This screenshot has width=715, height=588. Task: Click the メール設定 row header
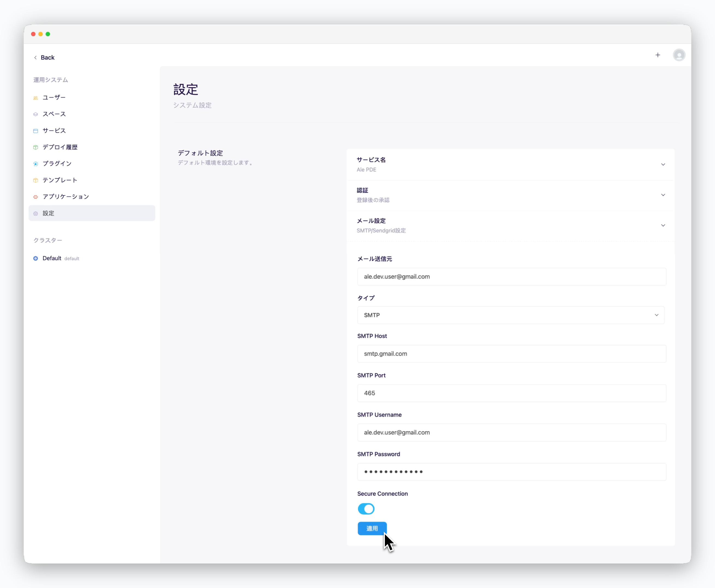point(510,226)
